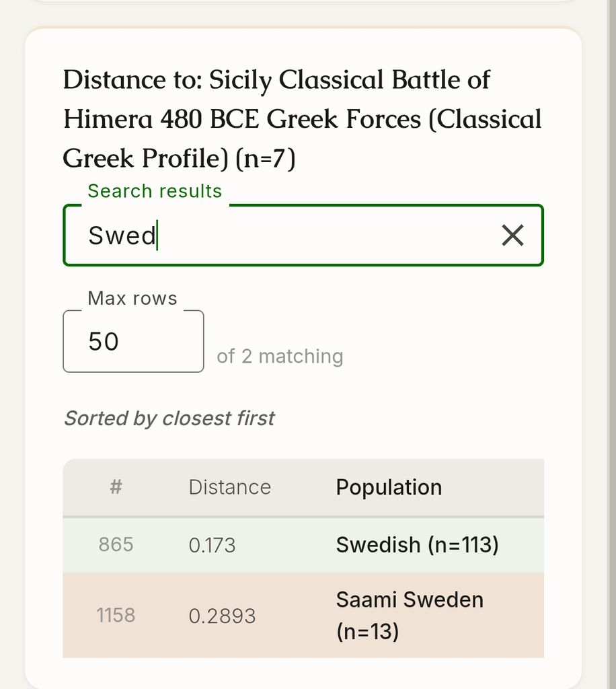Clear the search field with the X icon
616x689 pixels.
point(512,235)
